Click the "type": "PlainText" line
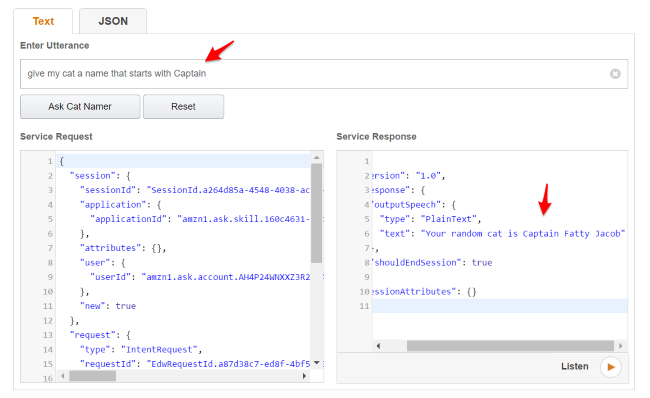 pos(431,219)
